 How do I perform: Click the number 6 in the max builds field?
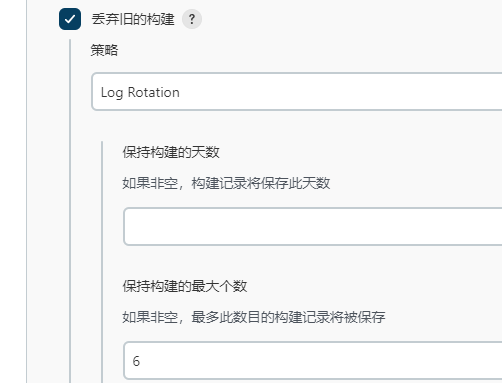[136, 361]
